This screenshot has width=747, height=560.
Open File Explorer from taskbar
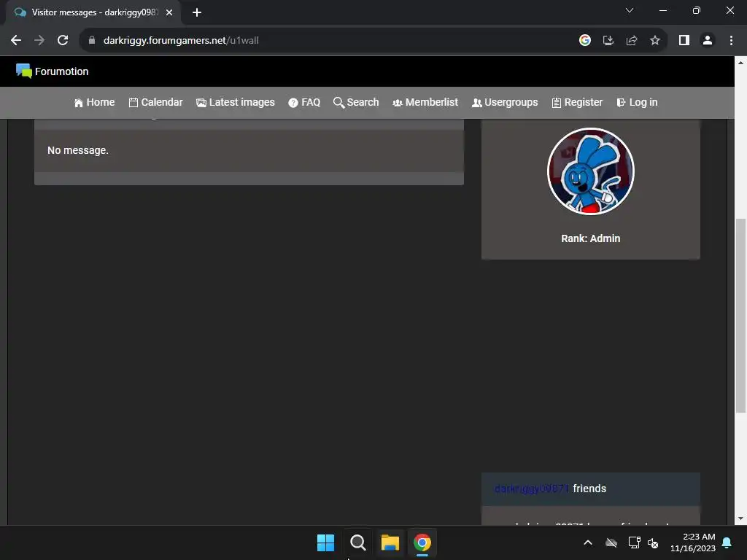click(x=390, y=542)
